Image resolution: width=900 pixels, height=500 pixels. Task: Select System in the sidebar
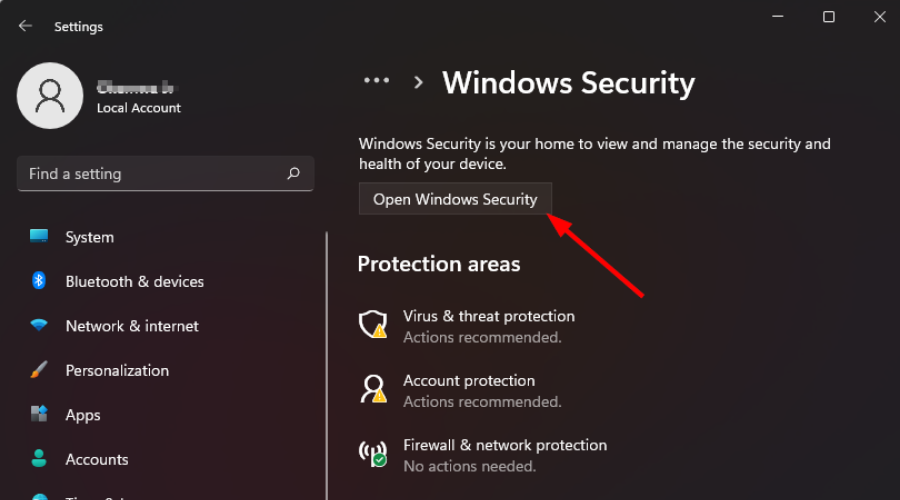90,237
